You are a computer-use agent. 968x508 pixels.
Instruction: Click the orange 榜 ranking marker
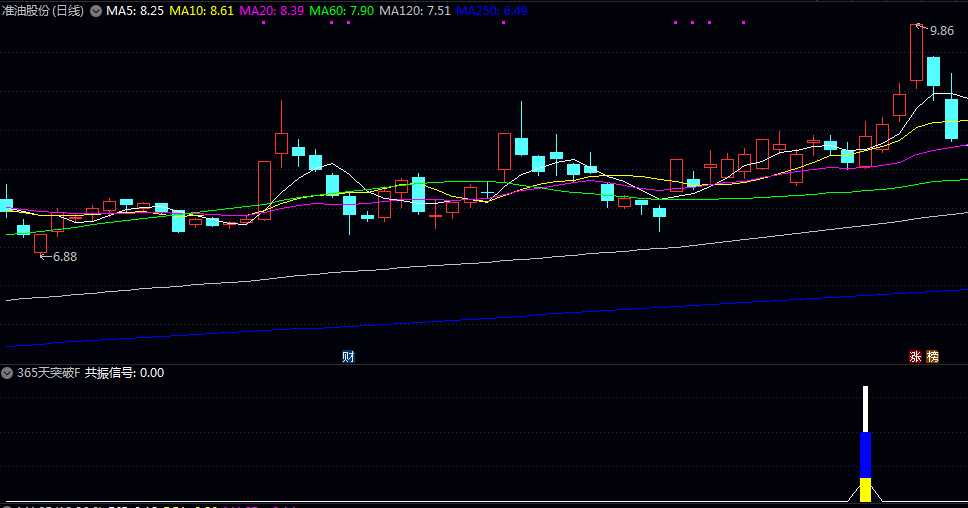(x=933, y=357)
